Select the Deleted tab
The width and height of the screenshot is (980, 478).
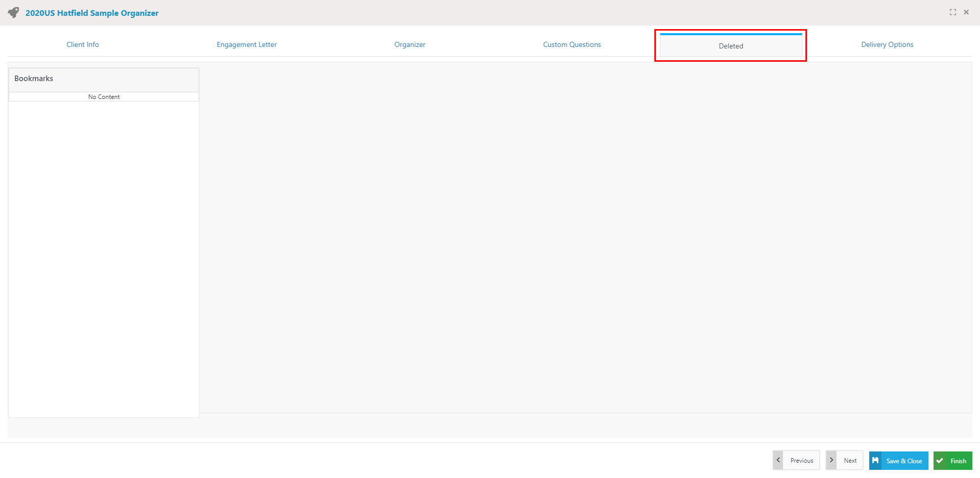[x=731, y=45]
